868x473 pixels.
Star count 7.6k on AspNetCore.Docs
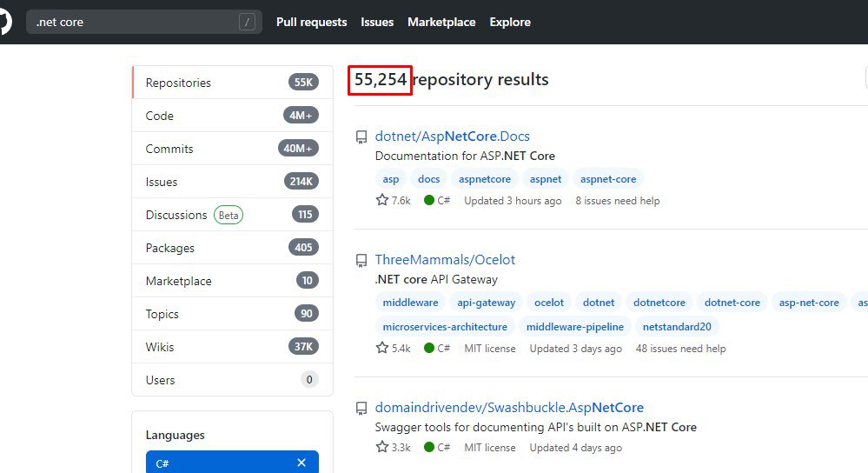click(394, 201)
